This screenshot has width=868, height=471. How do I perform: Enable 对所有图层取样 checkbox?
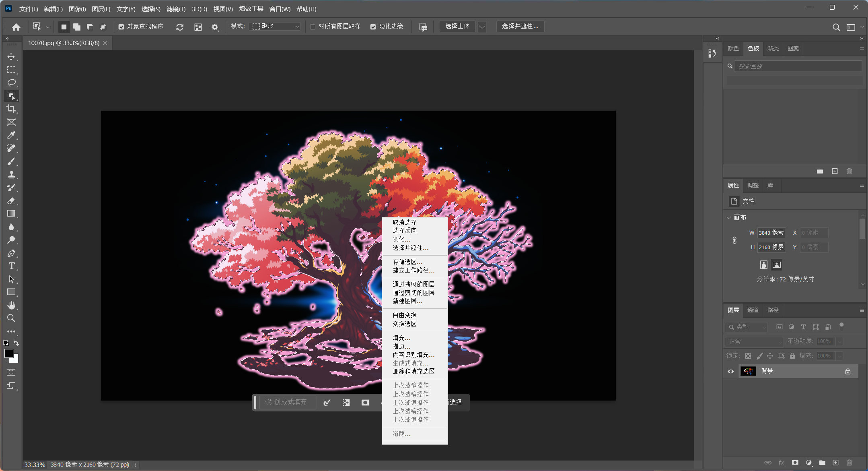coord(313,27)
